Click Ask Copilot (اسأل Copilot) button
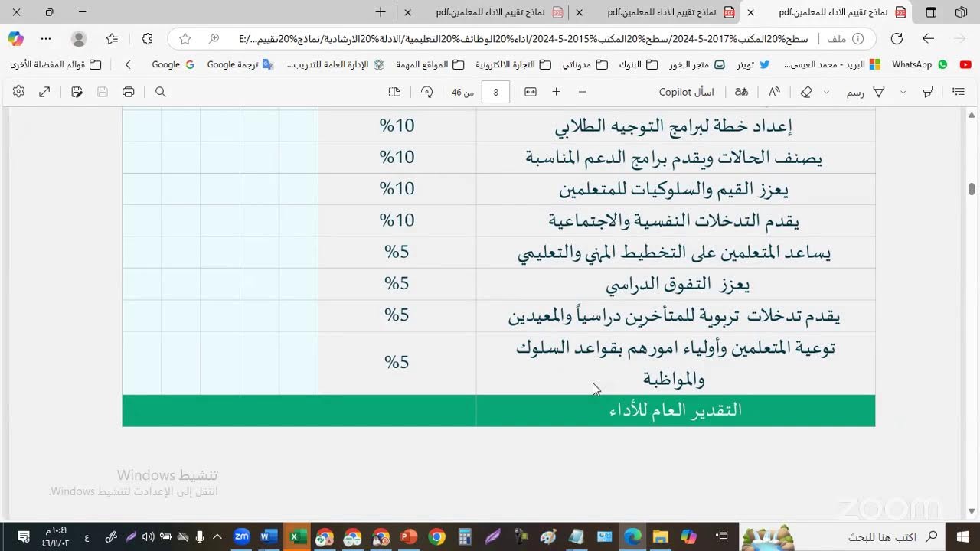Image resolution: width=980 pixels, height=551 pixels. (687, 92)
